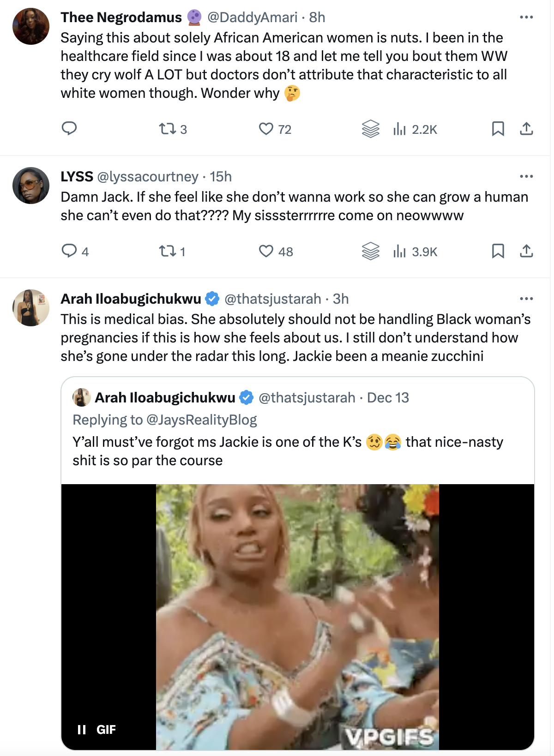Open the @lyssacourtney profile handle
Screen dimensions: 554x756
click(147, 177)
